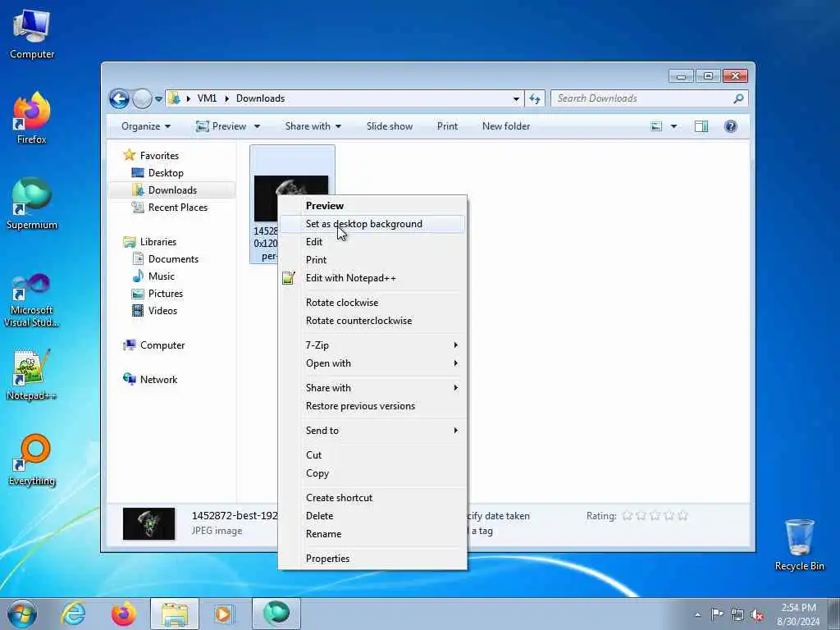Click the Explorer back arrow button
The height and width of the screenshot is (630, 840).
119,98
